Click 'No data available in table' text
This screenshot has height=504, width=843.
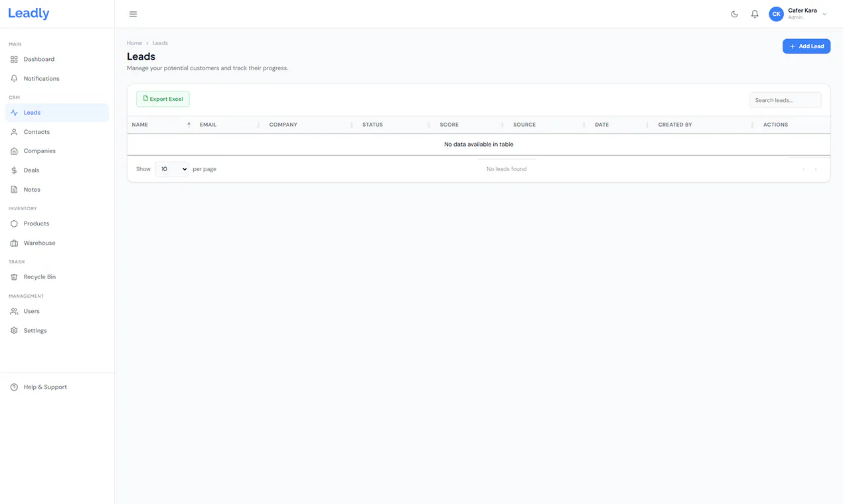coord(479,145)
